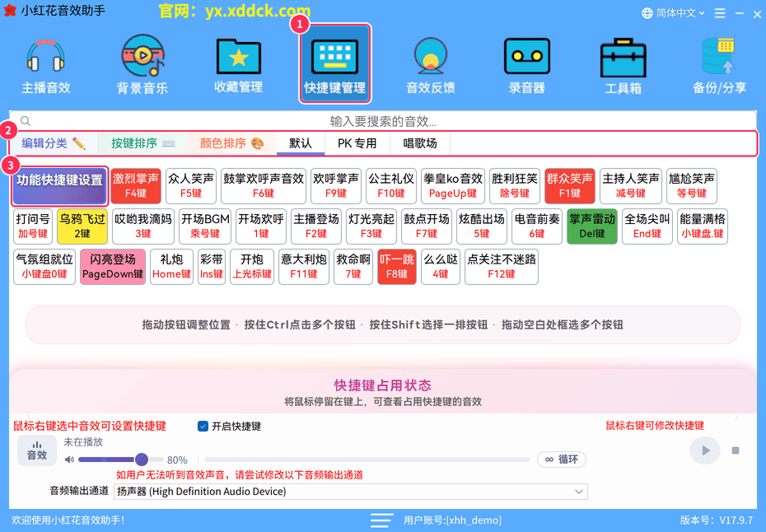Image resolution: width=766 pixels, height=532 pixels.
Task: Trigger the 能量满格 sound button
Action: (x=703, y=226)
